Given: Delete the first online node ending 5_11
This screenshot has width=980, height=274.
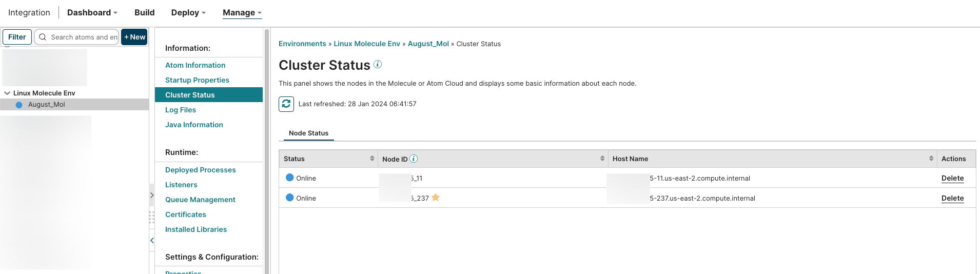Looking at the screenshot, I should tap(952, 178).
